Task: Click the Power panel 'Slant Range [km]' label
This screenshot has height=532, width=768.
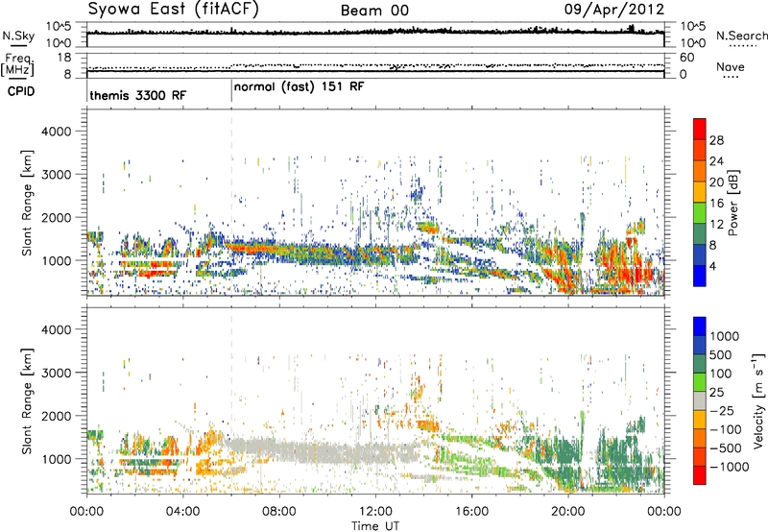Action: [27, 203]
